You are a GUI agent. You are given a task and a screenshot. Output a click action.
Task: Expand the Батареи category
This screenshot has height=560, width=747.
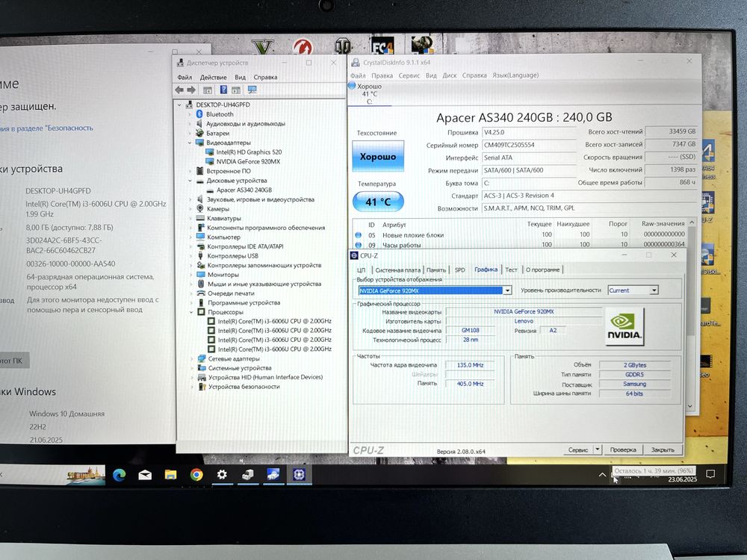coord(190,134)
